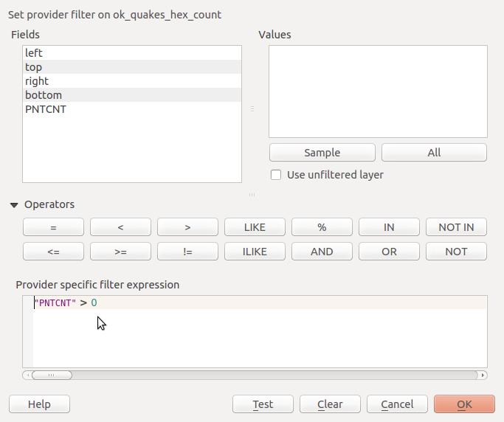504x422 pixels.
Task: Pick the top field from Fields
Action: [132, 67]
